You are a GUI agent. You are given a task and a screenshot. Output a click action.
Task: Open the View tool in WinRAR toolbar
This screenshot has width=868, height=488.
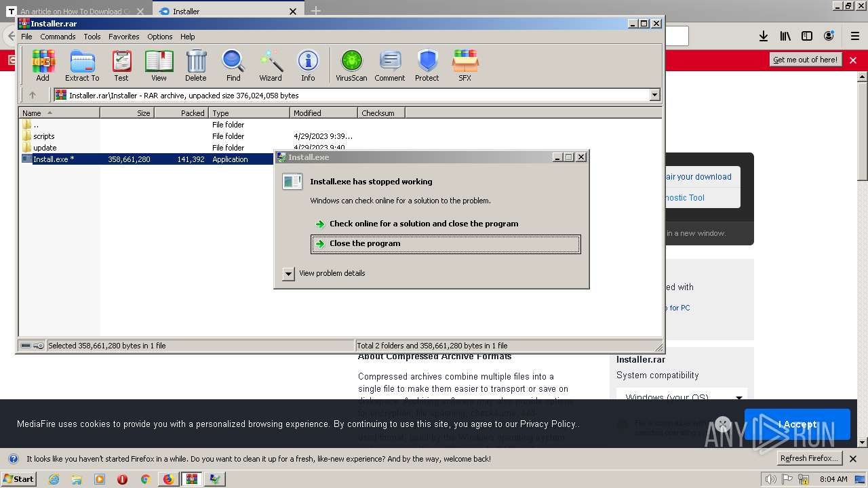[159, 66]
